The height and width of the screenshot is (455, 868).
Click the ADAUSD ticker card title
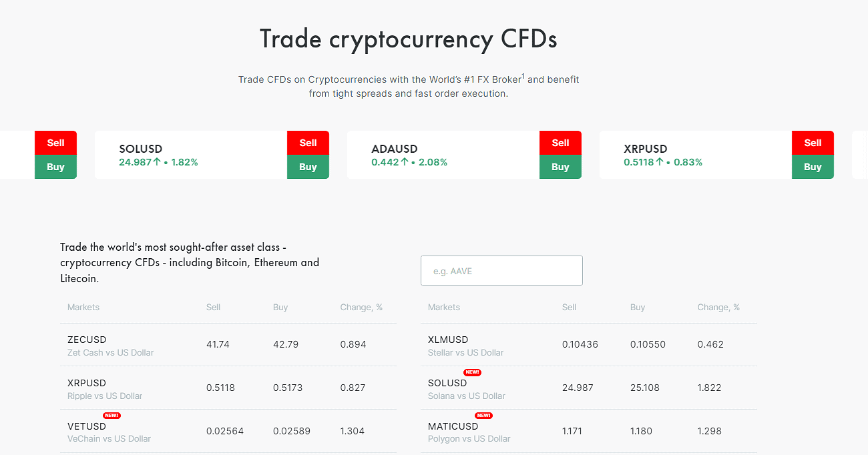[394, 149]
